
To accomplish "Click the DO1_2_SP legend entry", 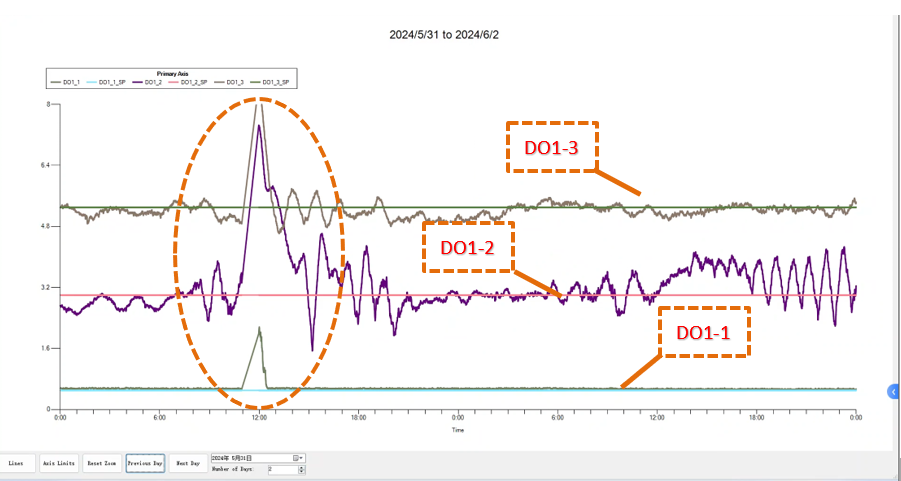I will [x=186, y=83].
